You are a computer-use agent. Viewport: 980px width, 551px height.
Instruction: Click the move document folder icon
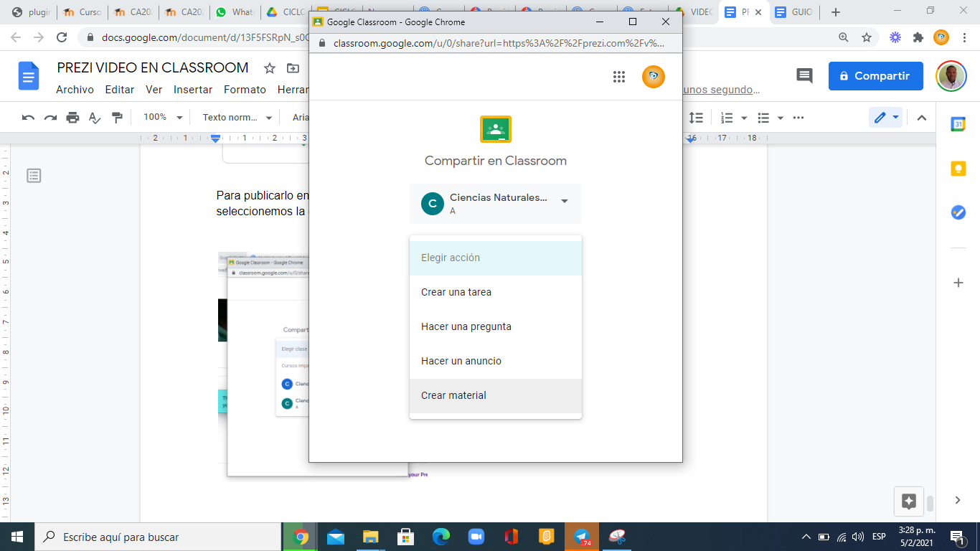(293, 68)
